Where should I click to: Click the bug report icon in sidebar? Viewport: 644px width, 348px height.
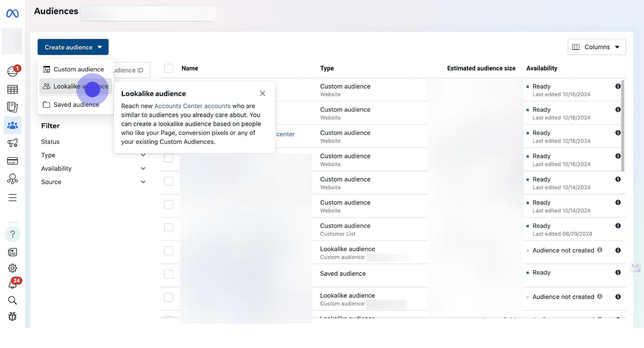[x=12, y=316]
